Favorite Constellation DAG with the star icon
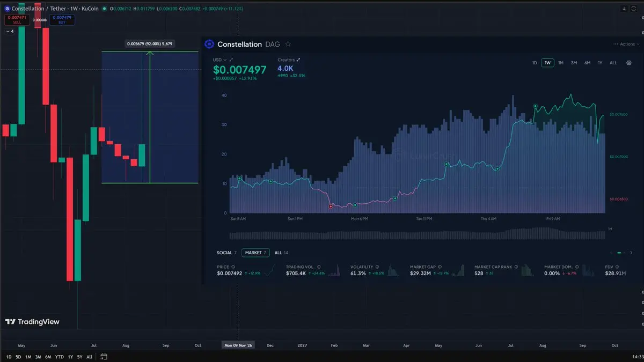This screenshot has height=362, width=644. click(x=288, y=44)
